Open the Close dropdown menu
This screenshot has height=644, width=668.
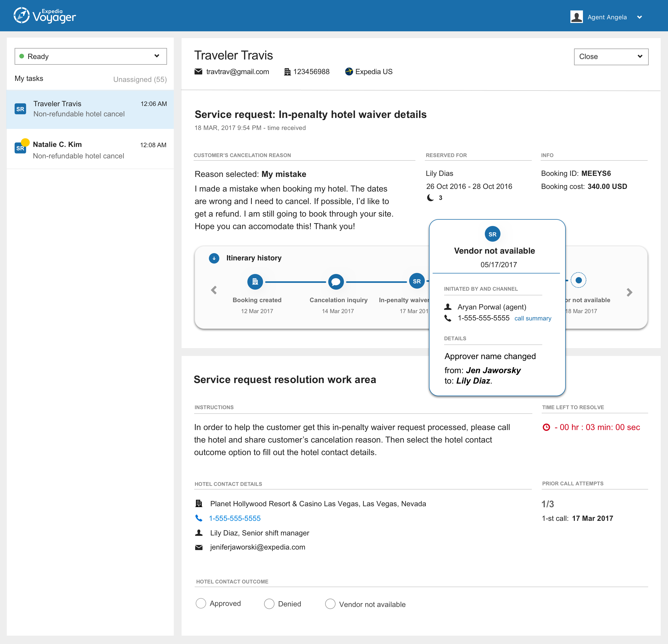611,57
